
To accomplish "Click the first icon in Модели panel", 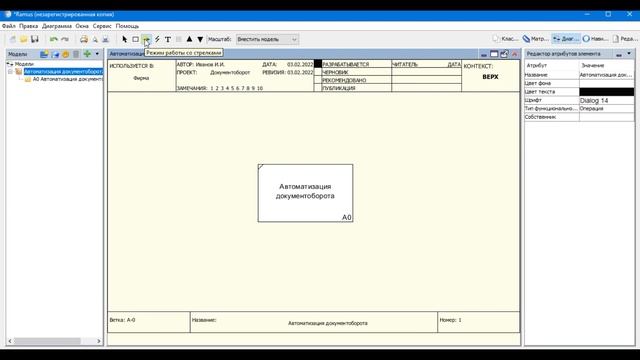I will (44, 54).
